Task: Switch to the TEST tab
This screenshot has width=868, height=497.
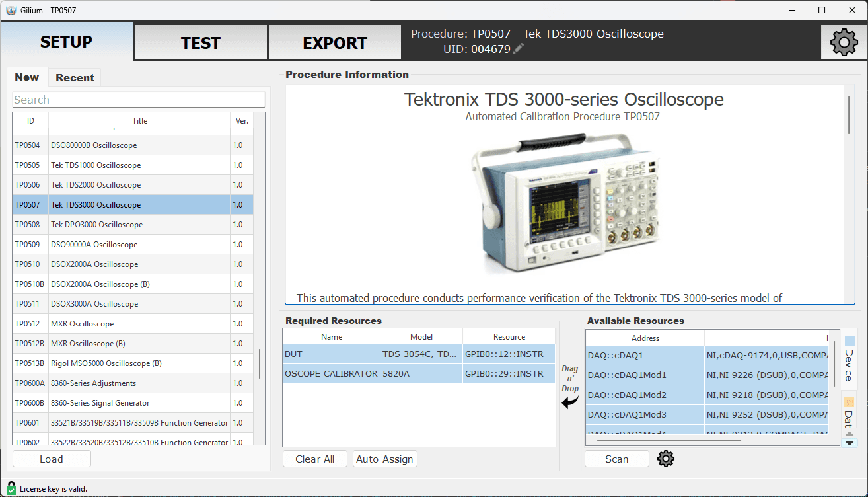Action: pyautogui.click(x=200, y=43)
